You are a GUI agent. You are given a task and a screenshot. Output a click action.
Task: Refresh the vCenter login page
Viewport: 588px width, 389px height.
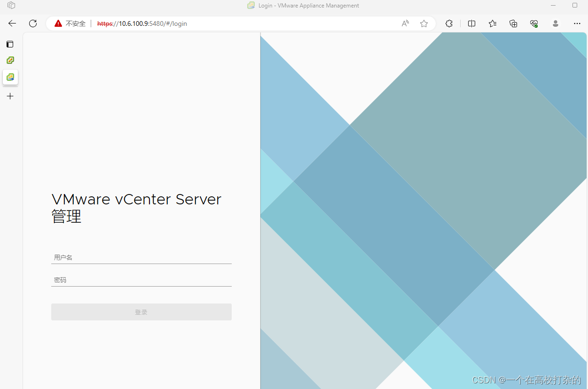tap(33, 23)
